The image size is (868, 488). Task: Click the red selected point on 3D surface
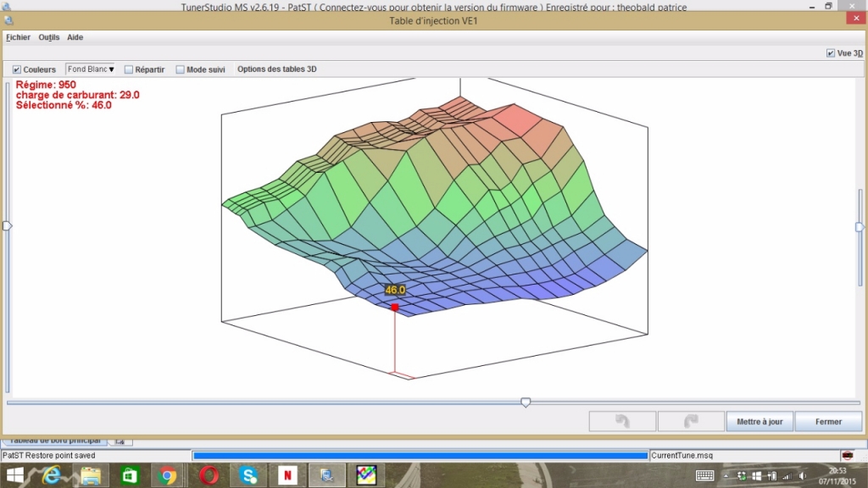click(x=395, y=307)
